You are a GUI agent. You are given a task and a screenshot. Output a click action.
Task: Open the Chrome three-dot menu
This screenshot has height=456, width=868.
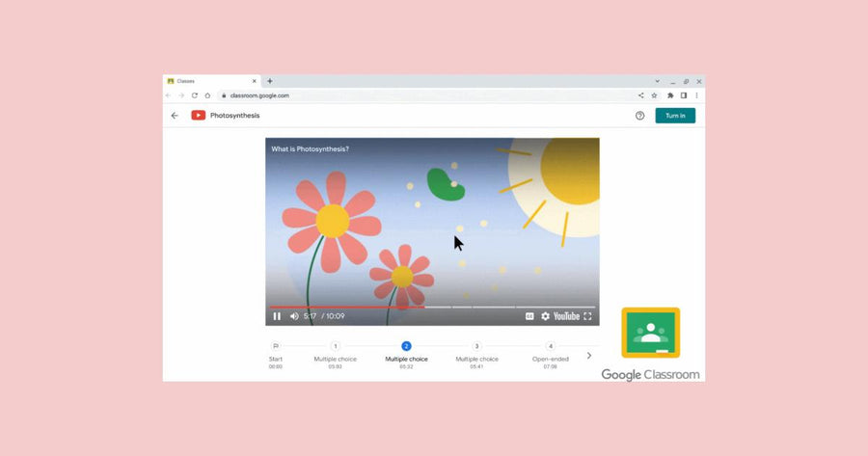[697, 95]
